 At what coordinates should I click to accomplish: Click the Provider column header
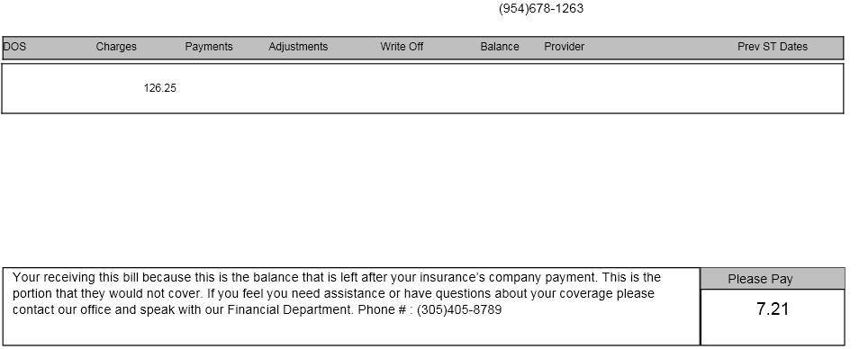(x=564, y=47)
